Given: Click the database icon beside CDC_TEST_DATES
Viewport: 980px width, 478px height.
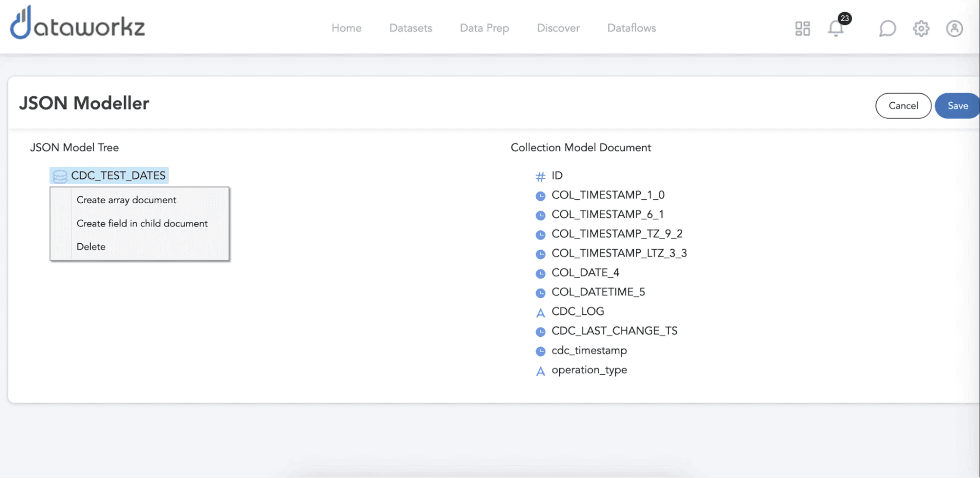Looking at the screenshot, I should pyautogui.click(x=60, y=176).
